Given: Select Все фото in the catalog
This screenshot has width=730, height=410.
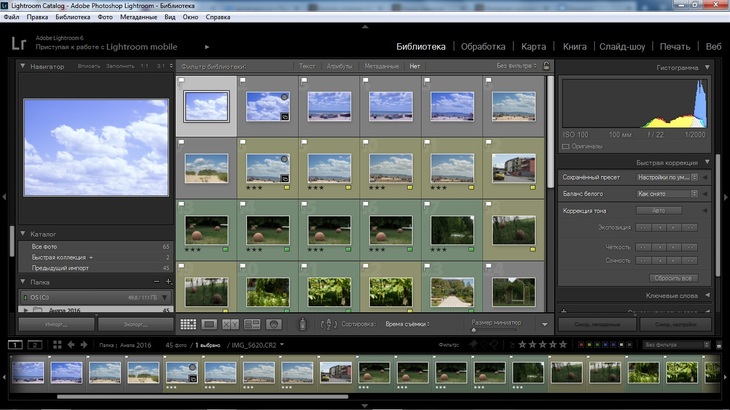Looking at the screenshot, I should [x=95, y=247].
